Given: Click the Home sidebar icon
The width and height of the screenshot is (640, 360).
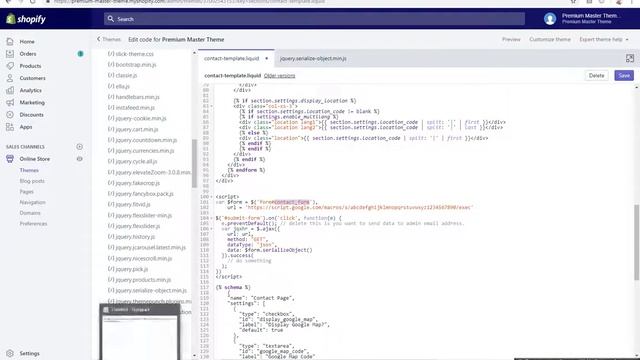Looking at the screenshot, I should click(10, 42).
